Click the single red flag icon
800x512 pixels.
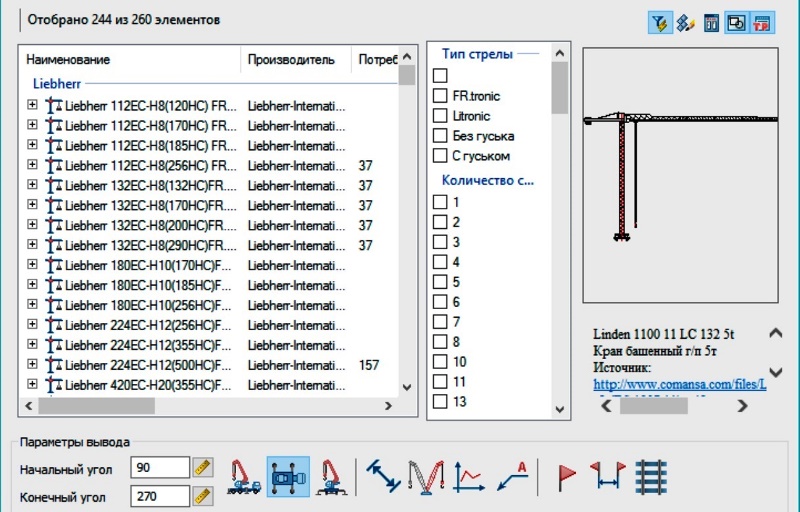tap(565, 477)
